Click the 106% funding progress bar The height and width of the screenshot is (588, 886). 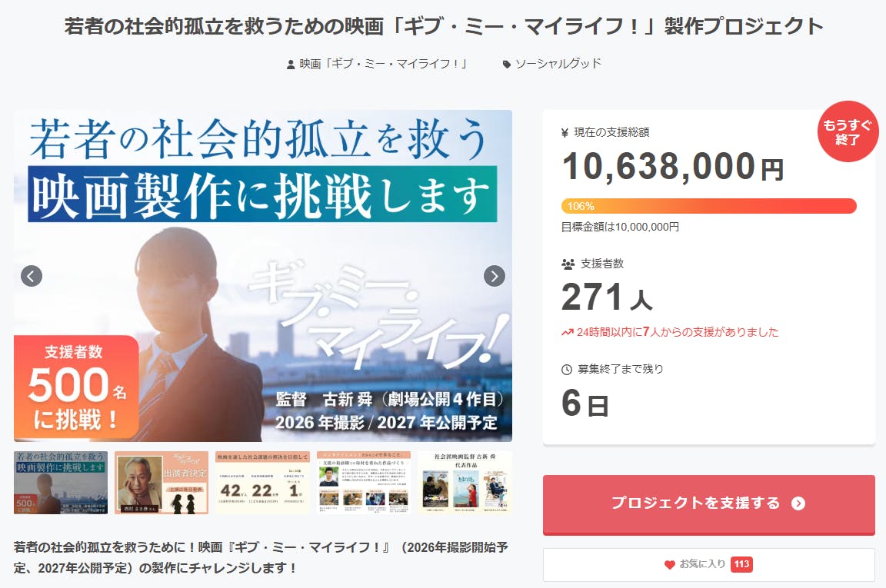[x=708, y=206]
